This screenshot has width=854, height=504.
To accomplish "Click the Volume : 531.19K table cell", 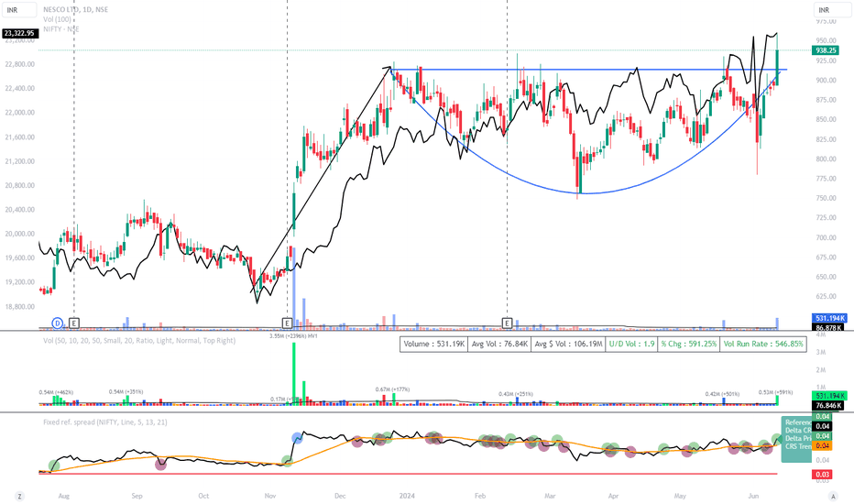I will pyautogui.click(x=433, y=345).
